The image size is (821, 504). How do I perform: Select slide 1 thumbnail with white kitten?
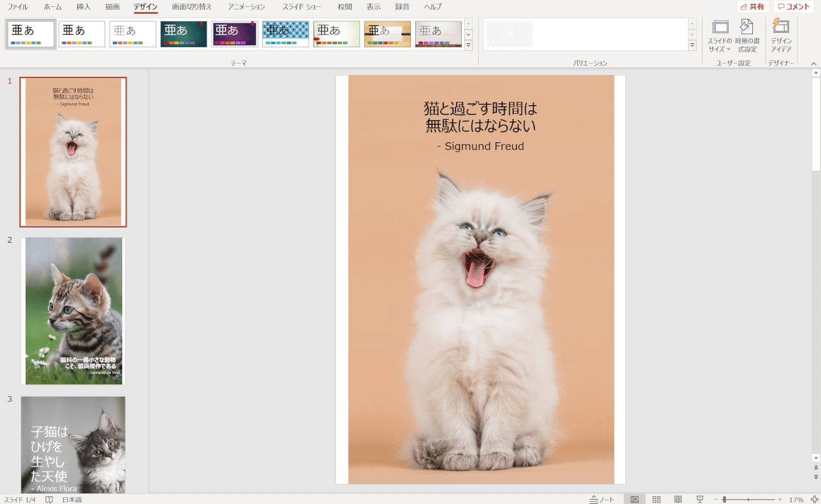click(x=73, y=152)
